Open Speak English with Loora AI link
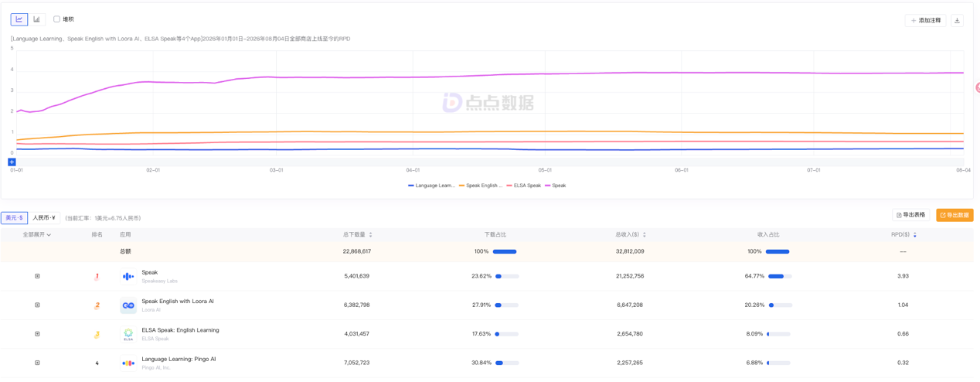This screenshot has width=980, height=382. 178,302
